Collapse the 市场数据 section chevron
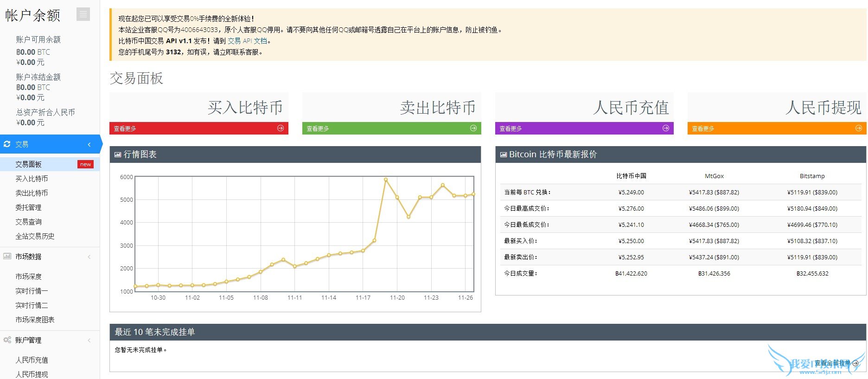Image resolution: width=868 pixels, height=379 pixels. point(89,257)
